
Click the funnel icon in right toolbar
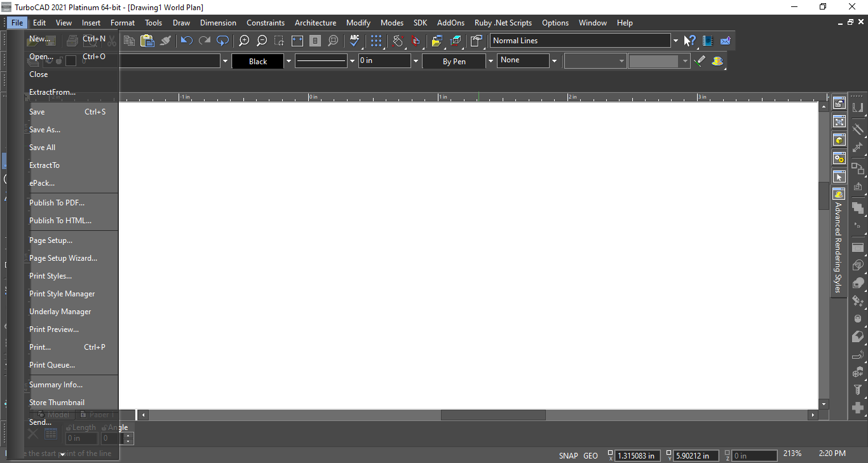click(858, 390)
